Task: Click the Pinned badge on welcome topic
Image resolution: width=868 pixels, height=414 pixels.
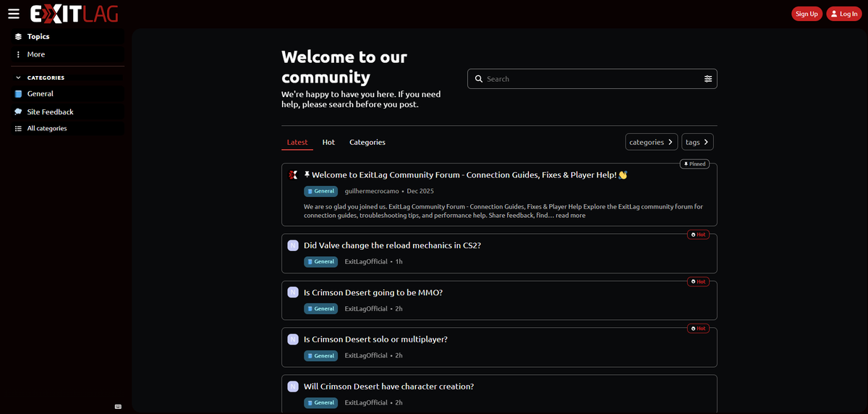Action: pos(694,164)
